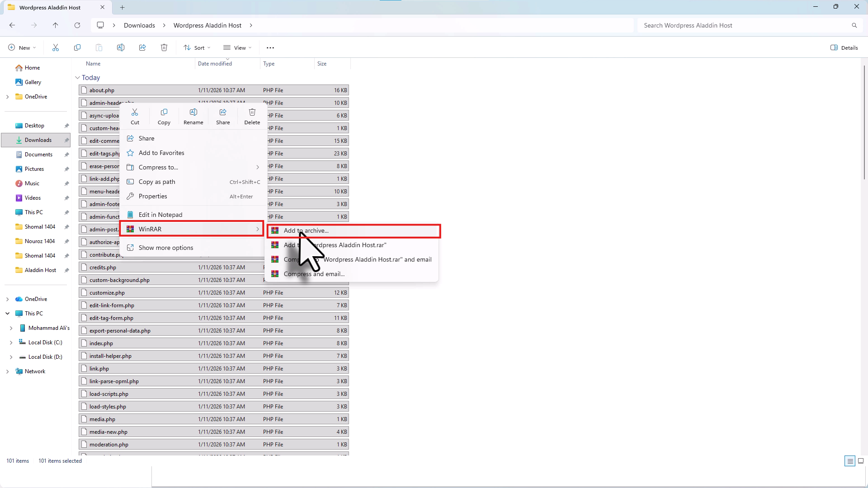Close the Wordpress Aladdin Host tab
868x488 pixels.
pyautogui.click(x=103, y=7)
